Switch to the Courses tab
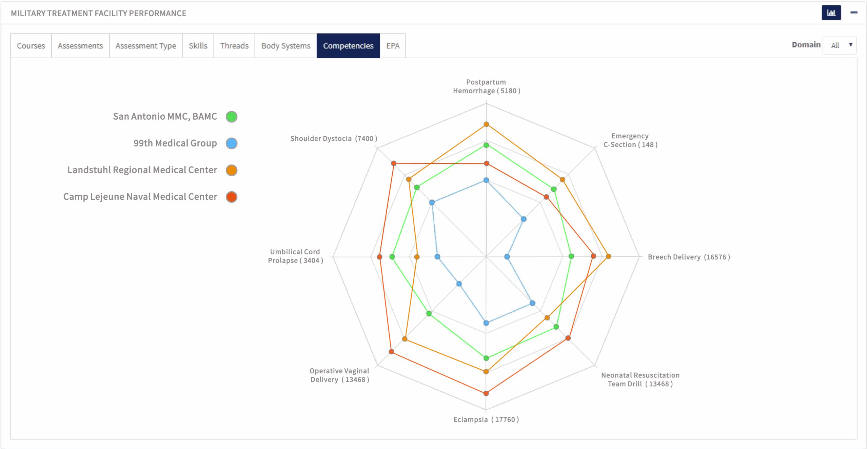868x449 pixels. pyautogui.click(x=31, y=46)
